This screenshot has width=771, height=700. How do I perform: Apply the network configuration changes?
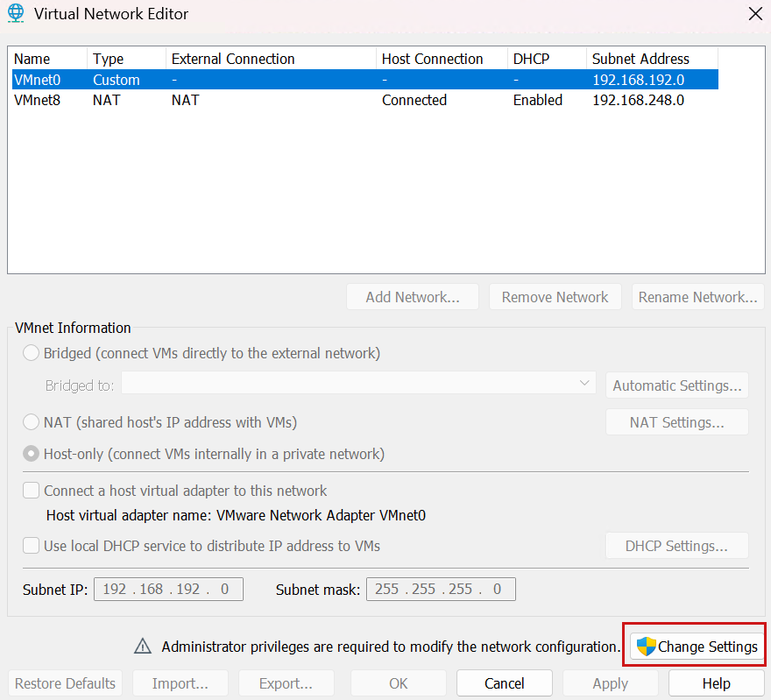(x=610, y=682)
